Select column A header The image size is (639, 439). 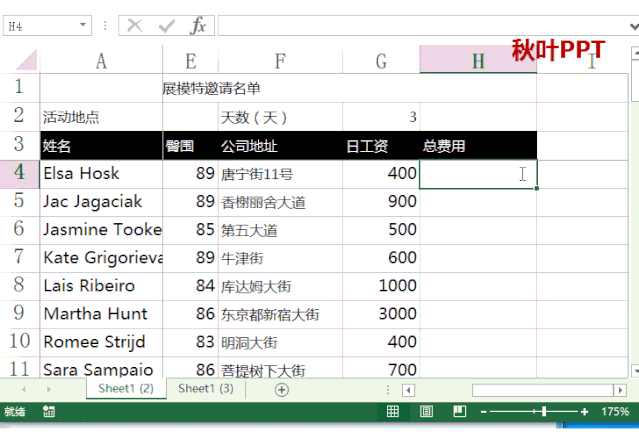coord(101,60)
